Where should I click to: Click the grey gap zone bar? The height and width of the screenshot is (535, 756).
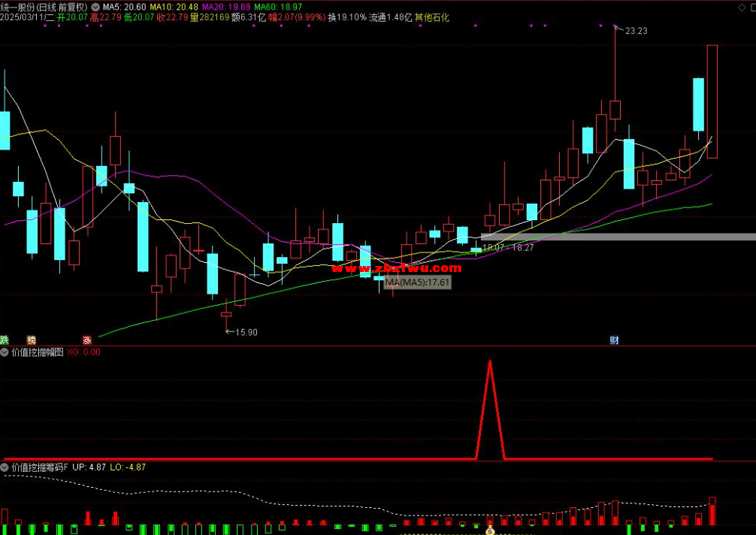coord(618,237)
